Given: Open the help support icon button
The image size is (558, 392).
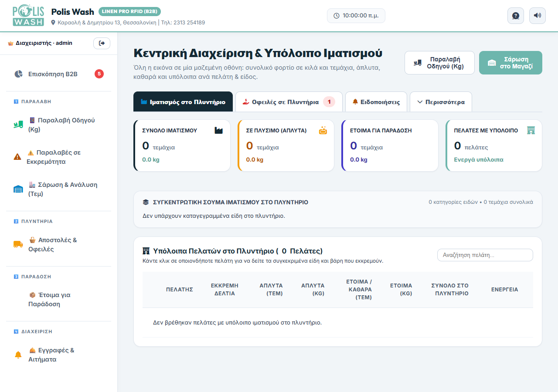Looking at the screenshot, I should point(516,16).
